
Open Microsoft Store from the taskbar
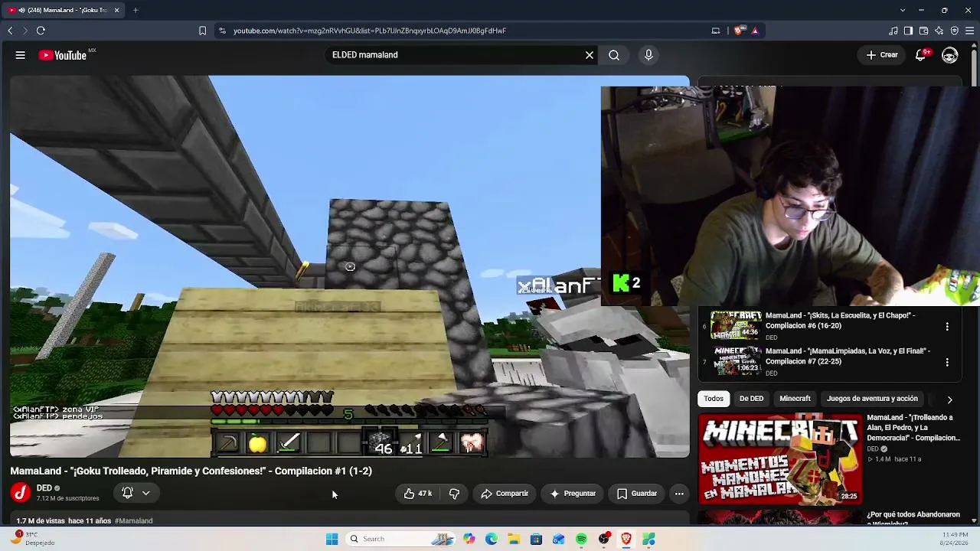[x=536, y=539]
